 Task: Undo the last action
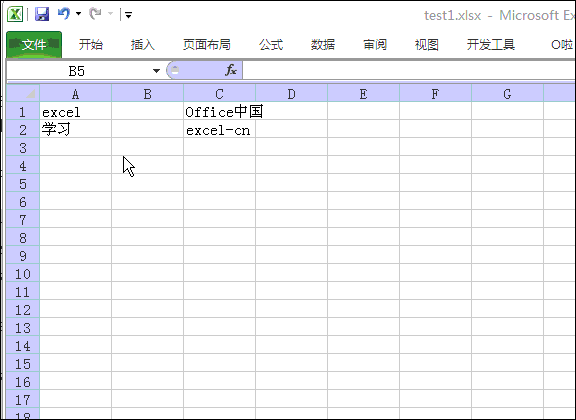pos(64,14)
